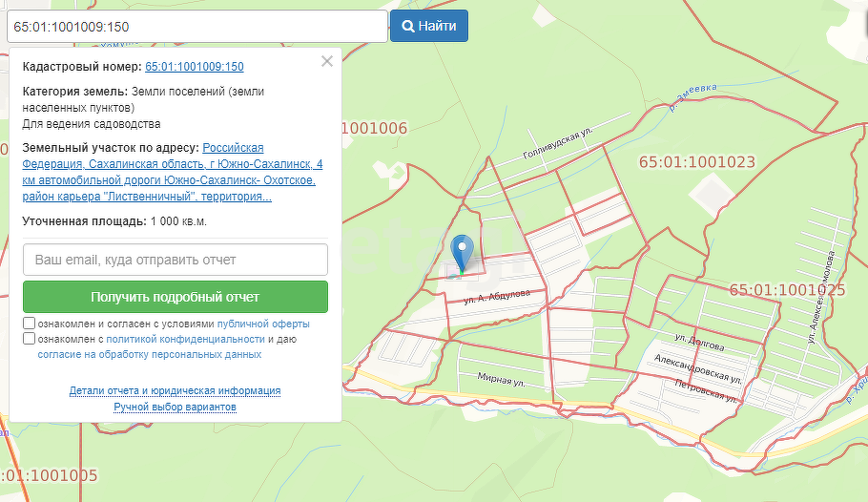This screenshot has width=868, height=502.
Task: Click the blue map marker pin
Action: [x=462, y=251]
